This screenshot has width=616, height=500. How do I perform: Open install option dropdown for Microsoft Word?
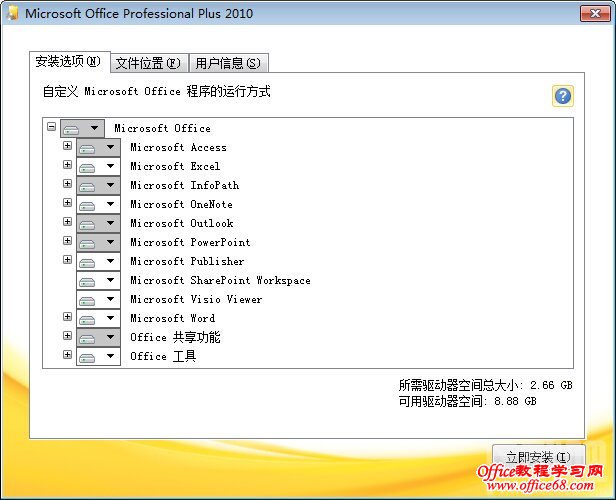tap(98, 319)
